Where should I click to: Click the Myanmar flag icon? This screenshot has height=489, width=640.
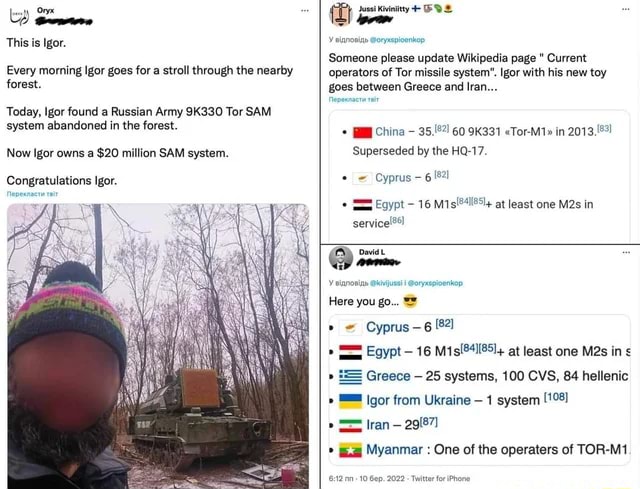click(x=350, y=450)
